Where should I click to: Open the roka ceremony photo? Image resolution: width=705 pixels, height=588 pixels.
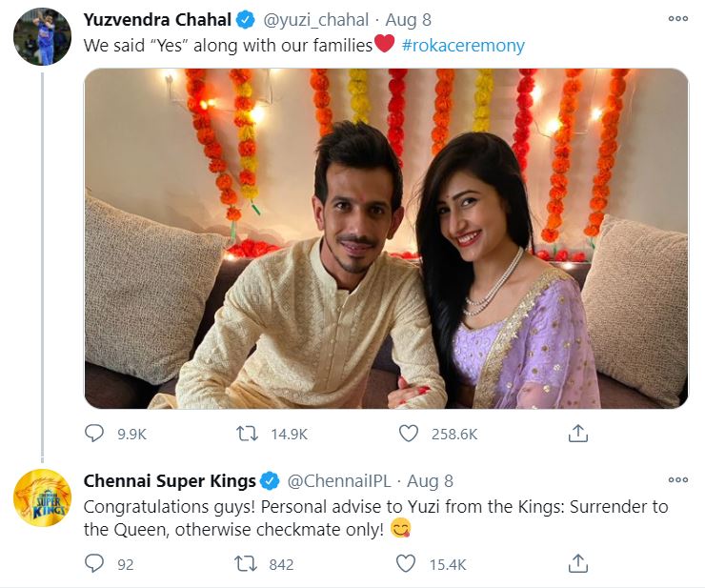386,238
